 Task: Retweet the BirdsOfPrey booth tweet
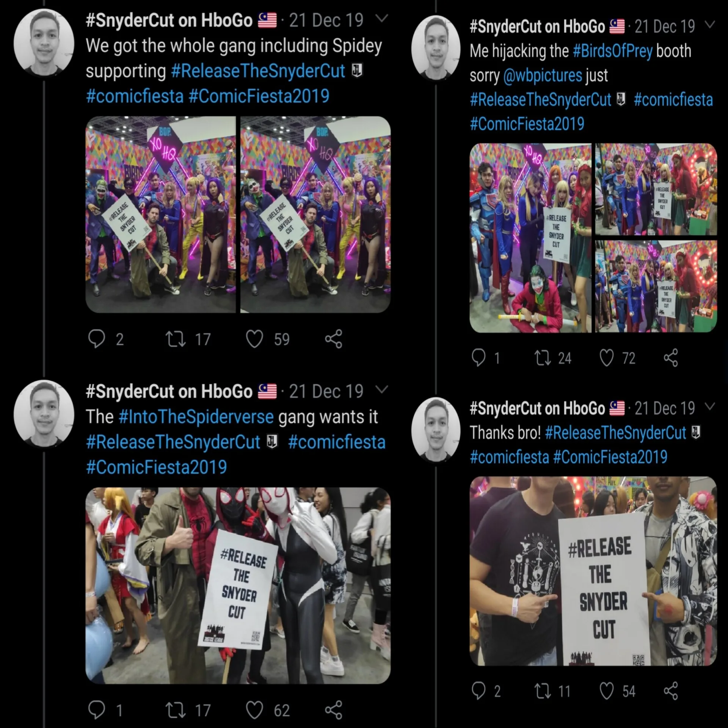click(543, 358)
